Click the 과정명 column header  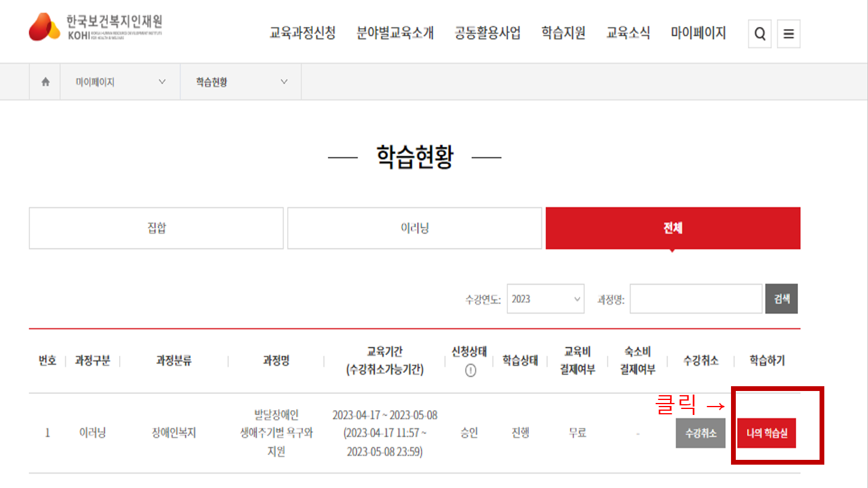pos(276,361)
